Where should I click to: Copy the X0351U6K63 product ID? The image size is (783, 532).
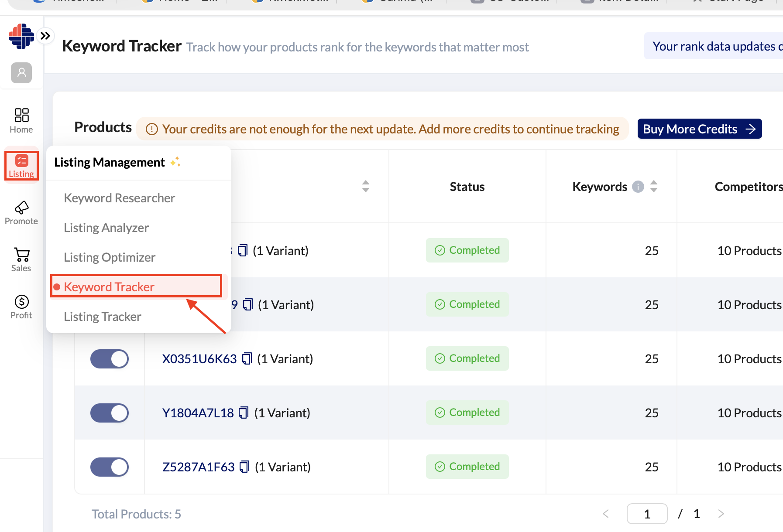[247, 359]
